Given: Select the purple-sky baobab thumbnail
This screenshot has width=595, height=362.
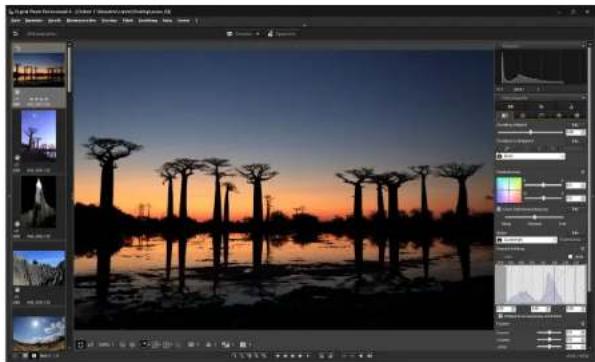Looking at the screenshot, I should (x=39, y=135).
